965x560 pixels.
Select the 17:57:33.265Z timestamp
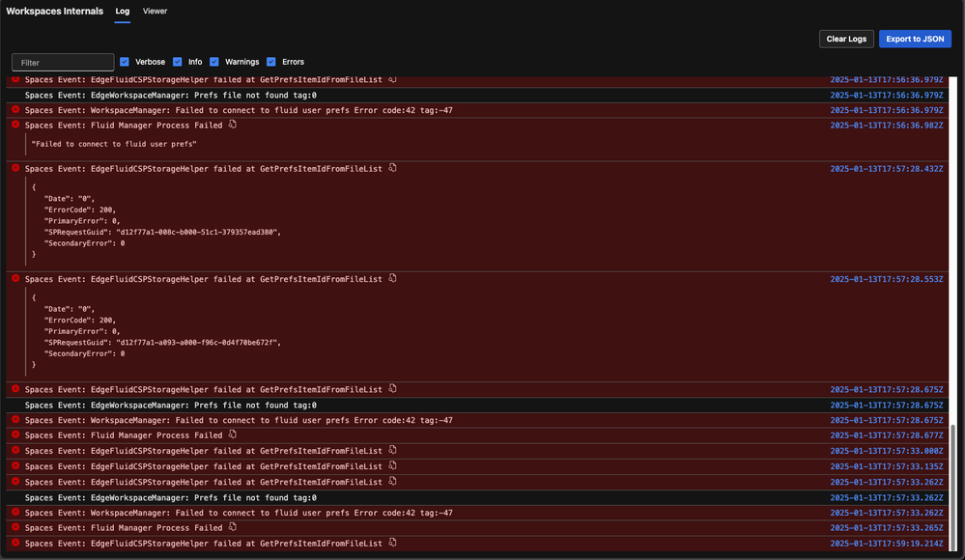point(886,528)
